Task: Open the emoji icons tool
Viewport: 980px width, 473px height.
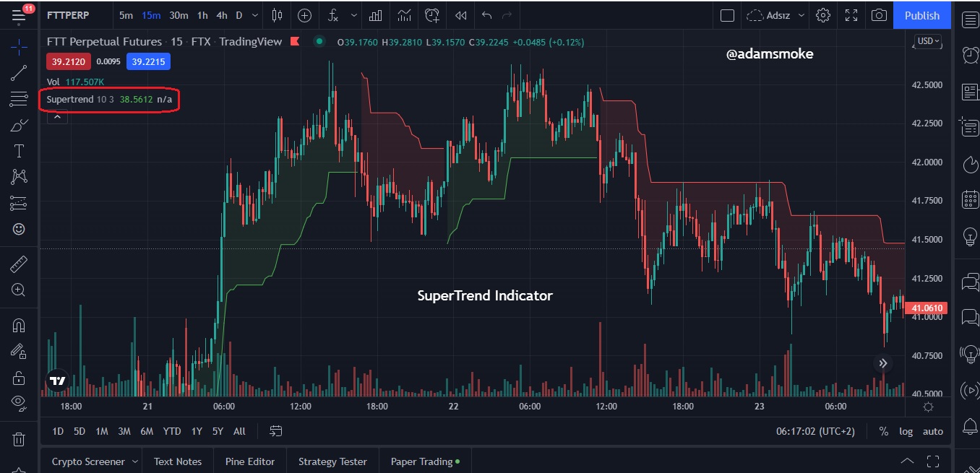Action: click(x=19, y=229)
